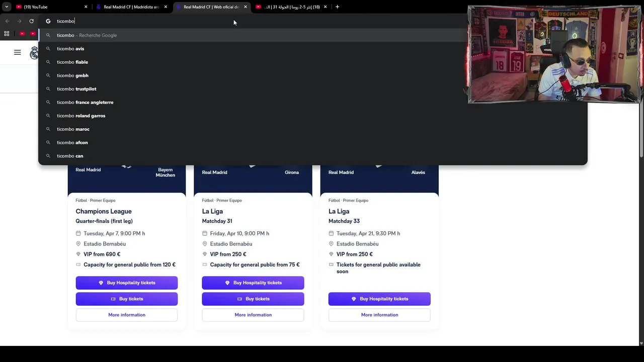
Task: Close the Real Madrid Web oficial tab
Action: (x=246, y=7)
